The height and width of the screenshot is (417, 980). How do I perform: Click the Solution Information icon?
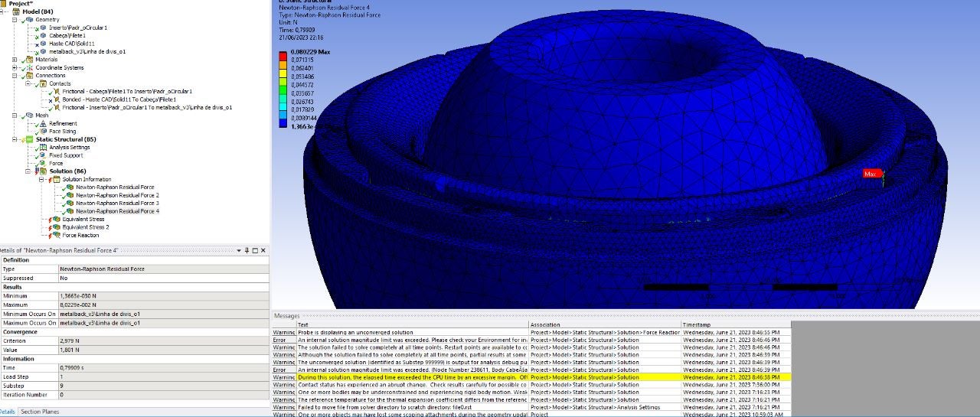pyautogui.click(x=56, y=179)
